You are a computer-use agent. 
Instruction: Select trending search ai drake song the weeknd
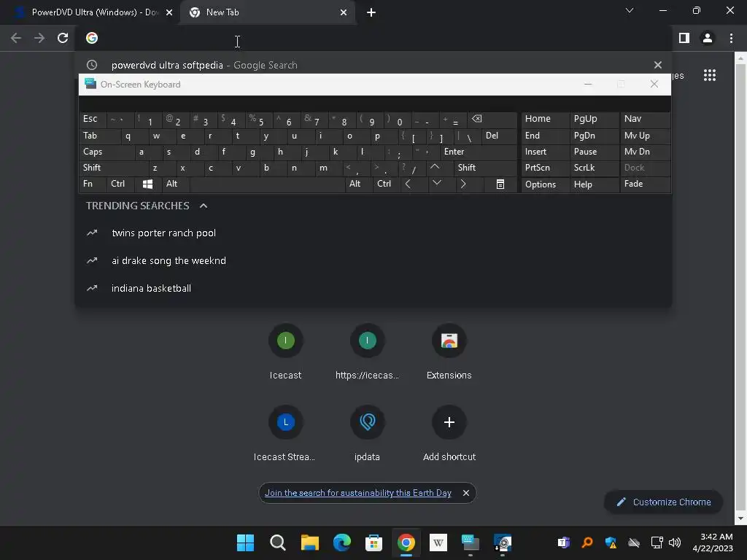[x=373, y=260]
